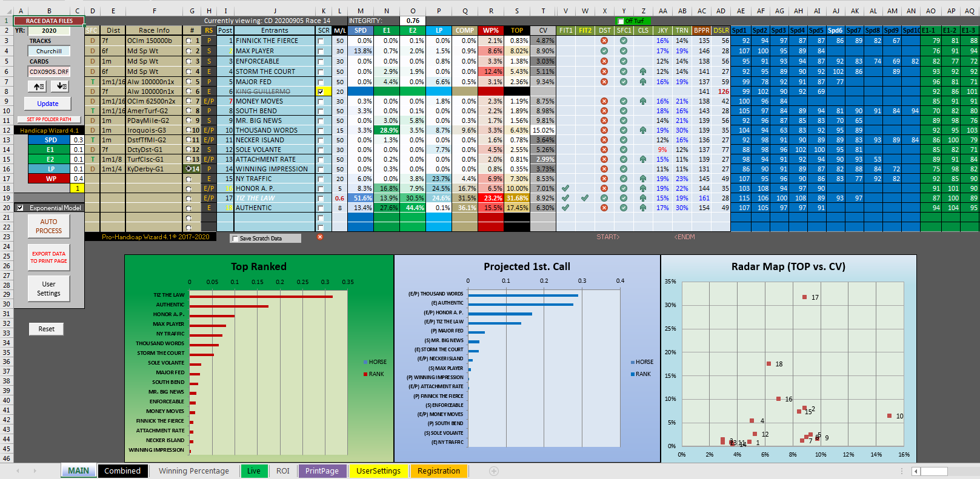The height and width of the screenshot is (479, 980).
Task: Check the Save Scratch Data box
Action: click(x=235, y=239)
